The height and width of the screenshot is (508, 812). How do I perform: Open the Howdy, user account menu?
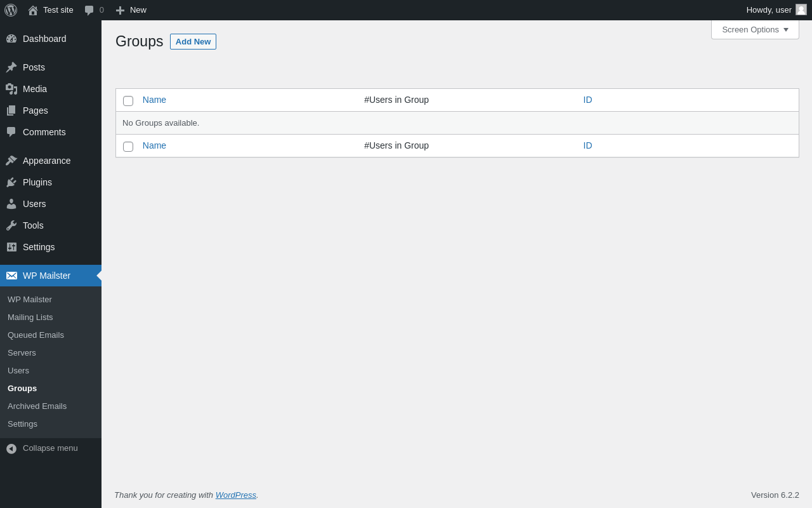[776, 10]
